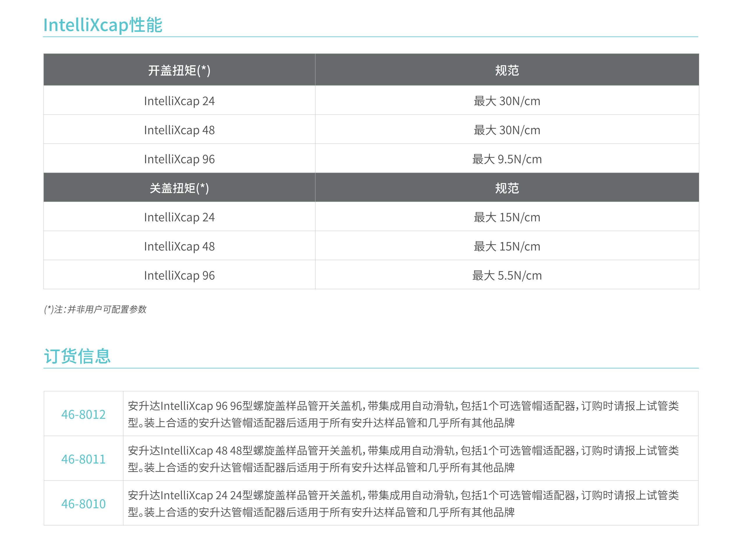Viewport: 742px width, 560px height.
Task: Click the IntelliXcap 24 24型 description text
Action: (x=403, y=503)
